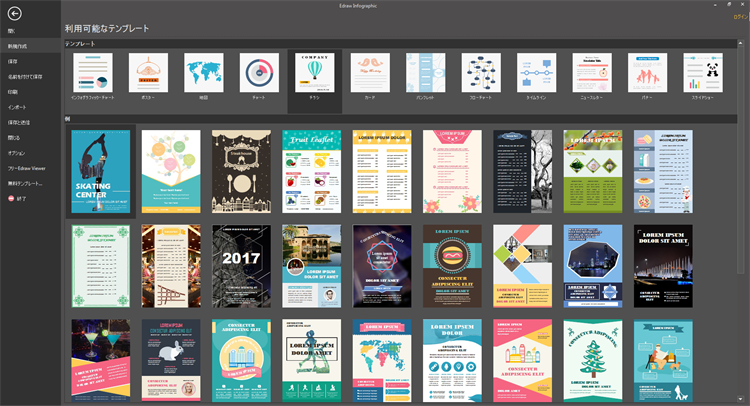Screen dimensions: 750x406
Task: Open the Skating Center flyer example
Action: [100, 172]
